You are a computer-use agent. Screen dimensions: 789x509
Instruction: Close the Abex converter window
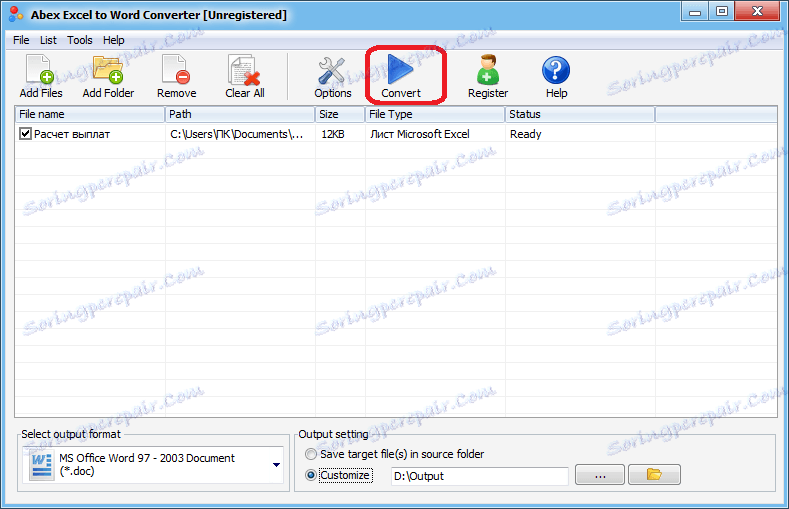point(757,12)
